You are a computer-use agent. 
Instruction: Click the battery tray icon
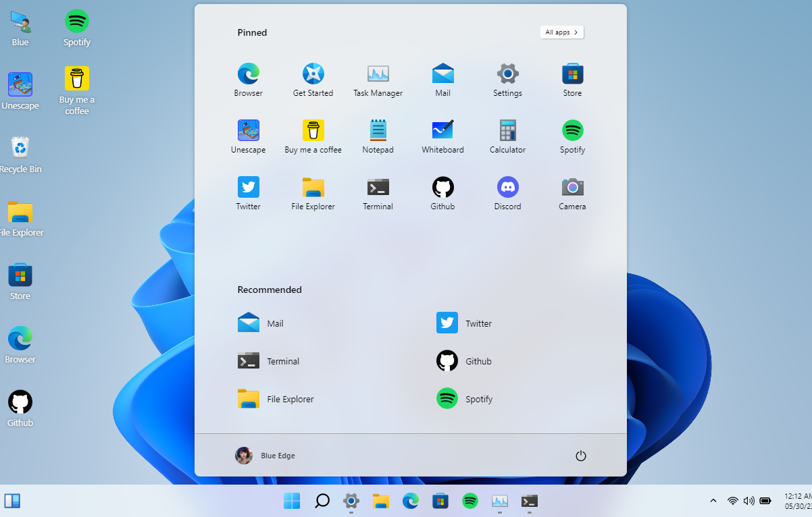click(765, 501)
